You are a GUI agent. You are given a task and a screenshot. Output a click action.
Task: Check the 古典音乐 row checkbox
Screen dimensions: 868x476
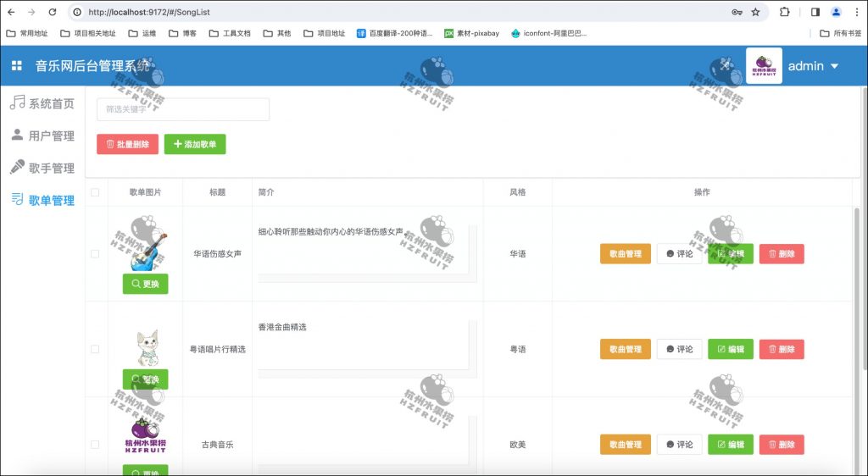pos(95,445)
